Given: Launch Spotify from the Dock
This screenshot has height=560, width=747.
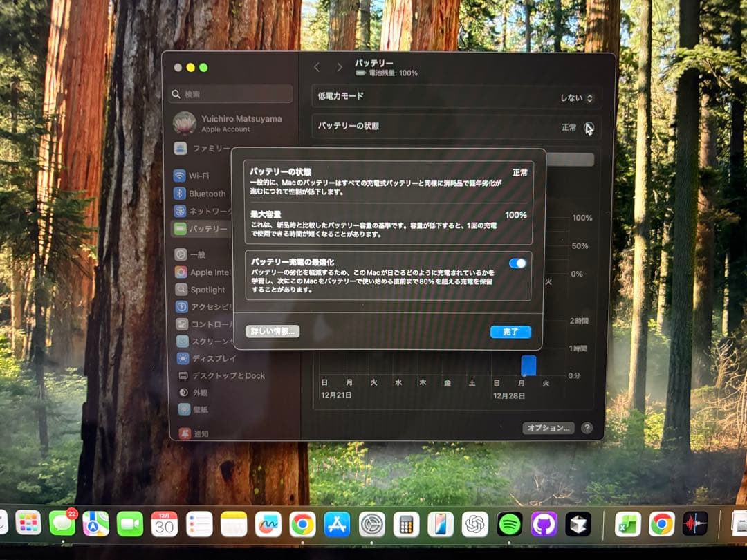Looking at the screenshot, I should [x=510, y=525].
